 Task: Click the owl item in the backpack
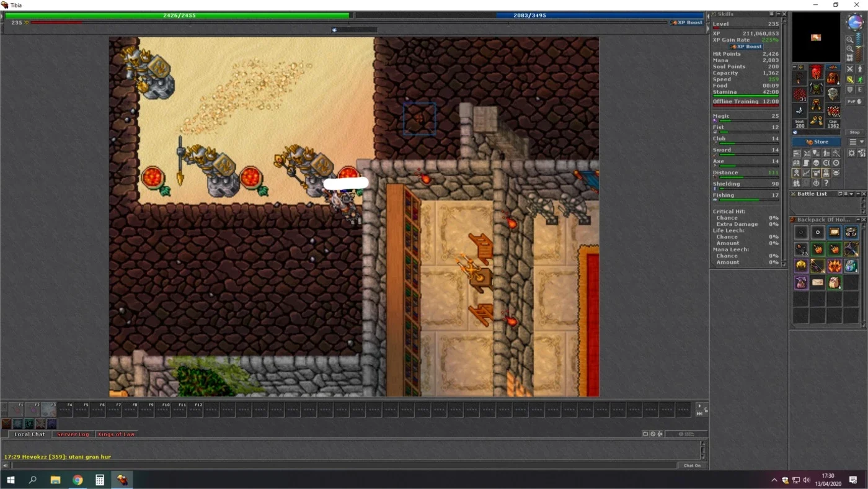click(835, 282)
